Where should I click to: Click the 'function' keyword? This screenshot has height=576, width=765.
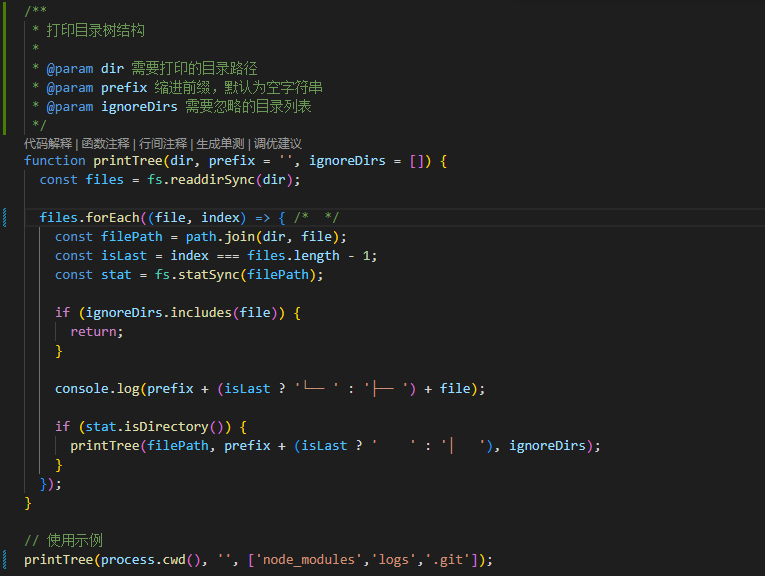(55, 161)
